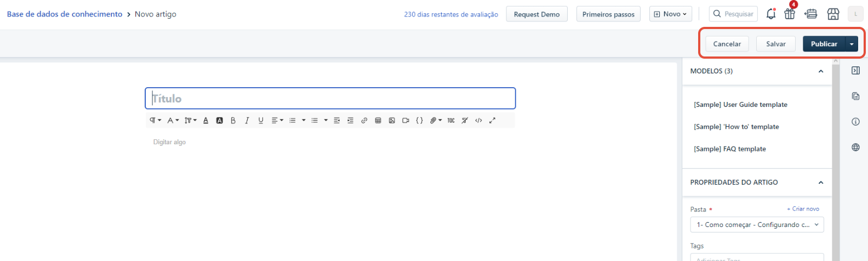
Task: Open the Pasta folder dropdown
Action: click(757, 225)
